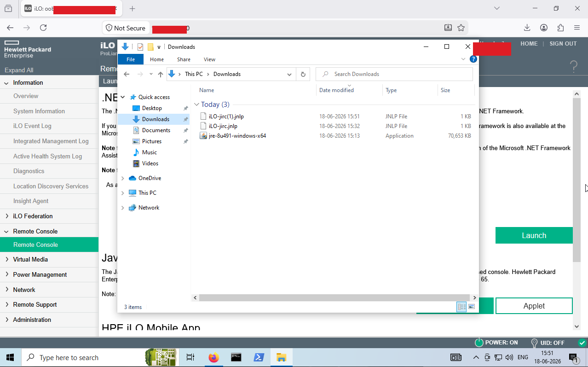Open Explorer Home ribbon tab
Screen dimensions: 588x367
coord(157,59)
